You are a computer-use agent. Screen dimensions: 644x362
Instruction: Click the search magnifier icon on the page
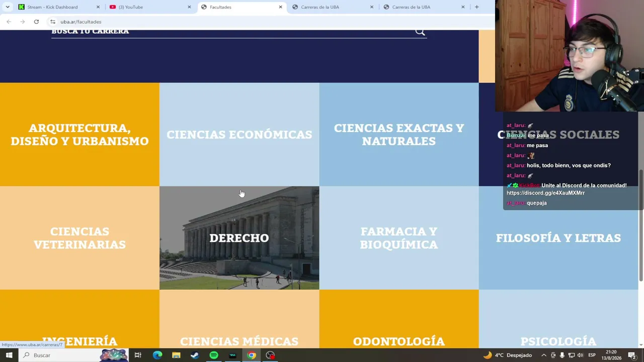420,32
